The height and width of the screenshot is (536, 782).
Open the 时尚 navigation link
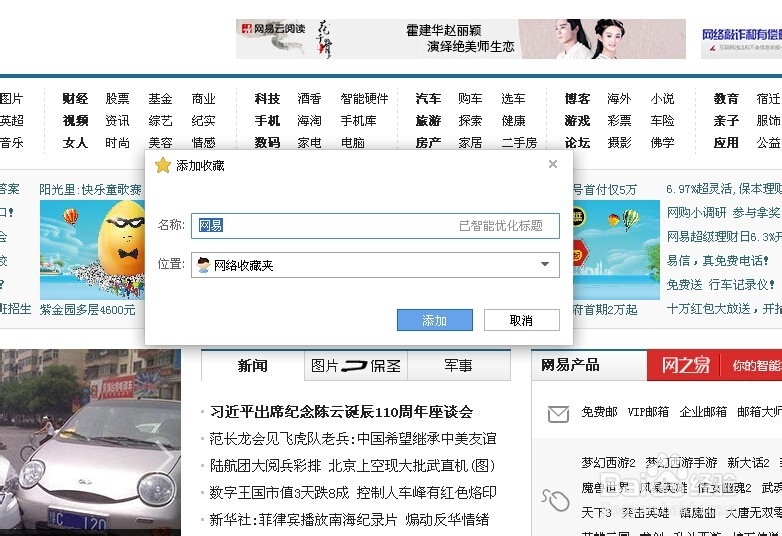coord(117,143)
